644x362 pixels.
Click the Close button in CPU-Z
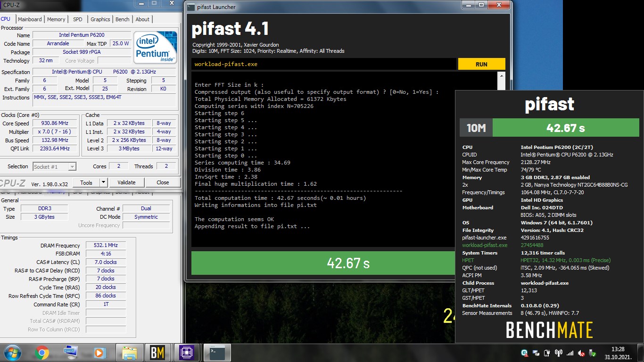[163, 182]
